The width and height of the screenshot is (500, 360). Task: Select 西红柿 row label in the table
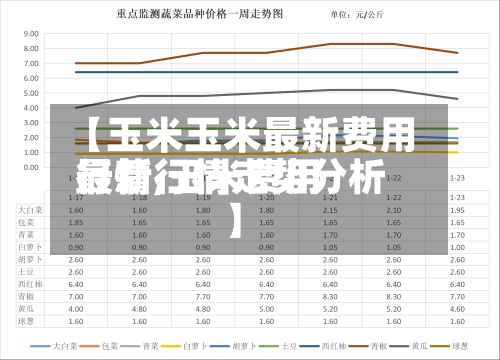[30, 284]
